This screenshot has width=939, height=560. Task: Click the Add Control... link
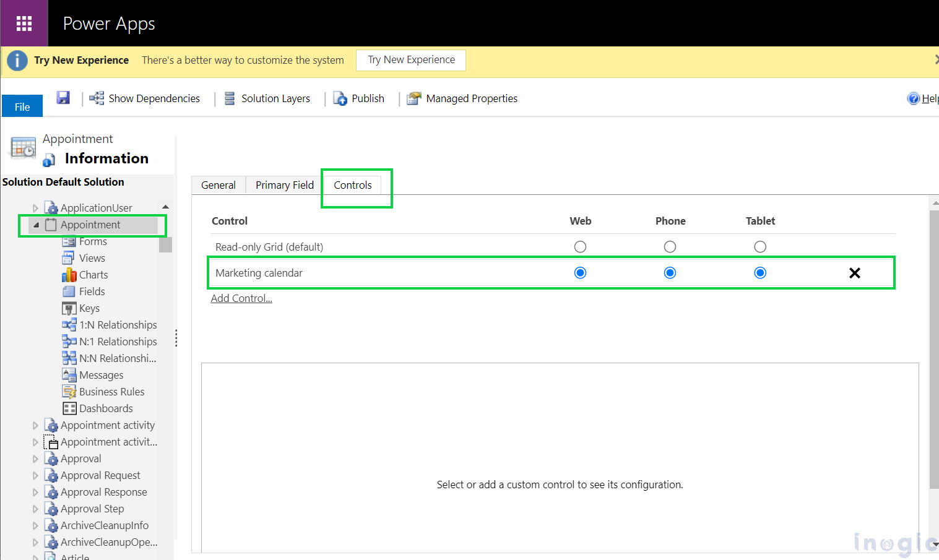pos(241,298)
